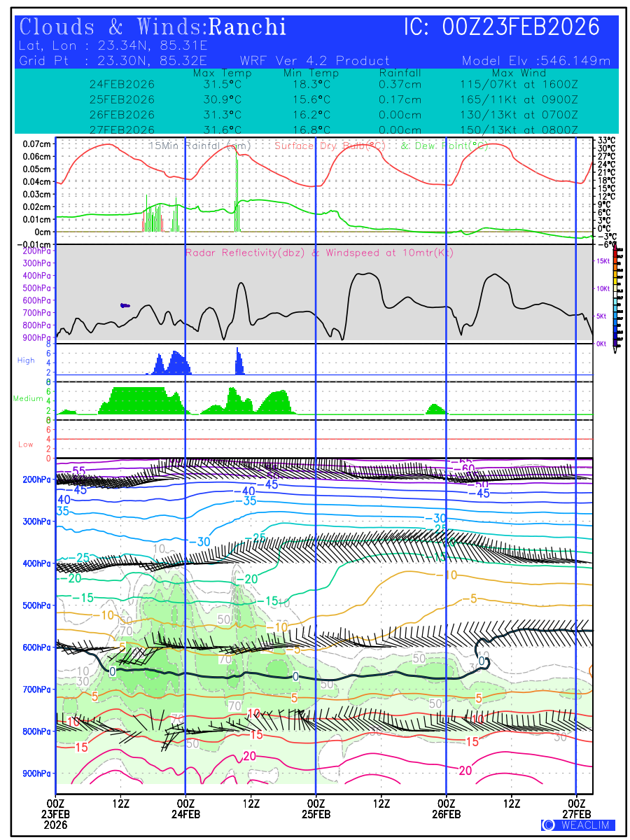Click the 'Medium' cloud panel label
The width and height of the screenshot is (630, 840).
point(28,399)
